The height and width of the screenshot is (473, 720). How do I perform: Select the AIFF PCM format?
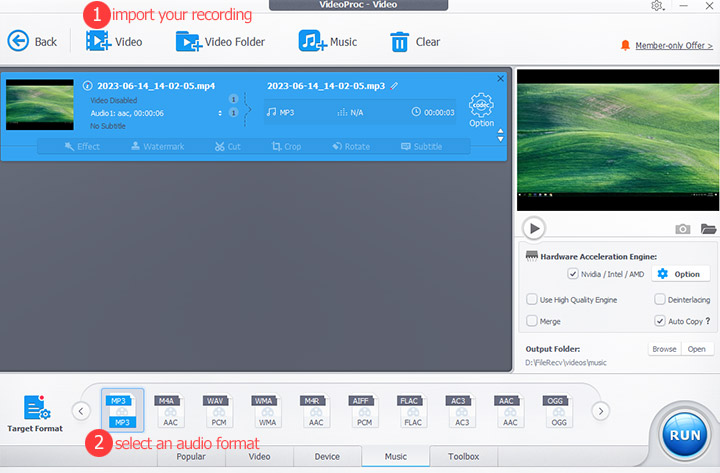(x=365, y=411)
